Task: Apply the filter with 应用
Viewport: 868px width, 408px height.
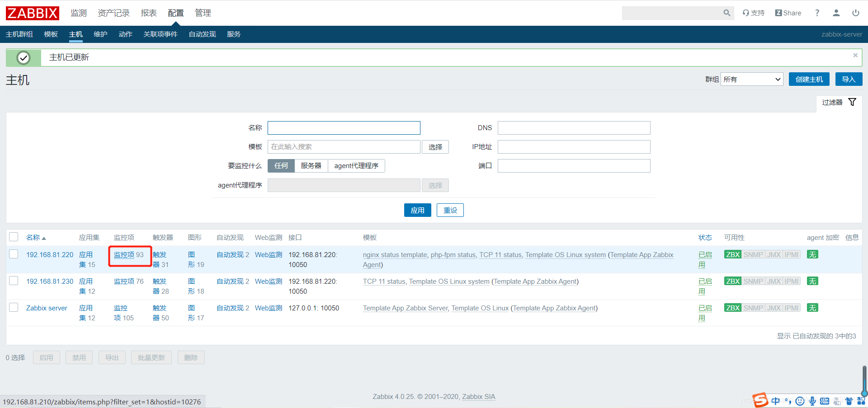Action: pyautogui.click(x=417, y=210)
